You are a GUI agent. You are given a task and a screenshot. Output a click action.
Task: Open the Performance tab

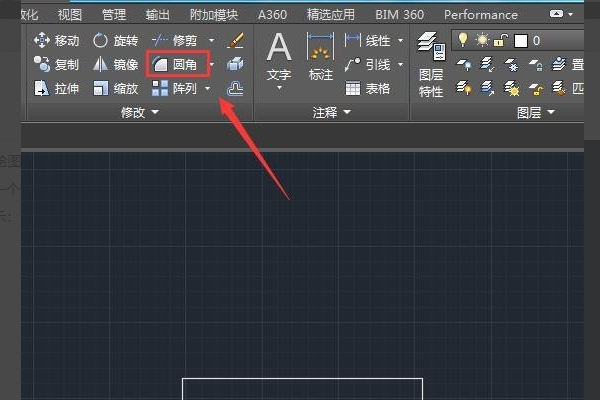[481, 15]
